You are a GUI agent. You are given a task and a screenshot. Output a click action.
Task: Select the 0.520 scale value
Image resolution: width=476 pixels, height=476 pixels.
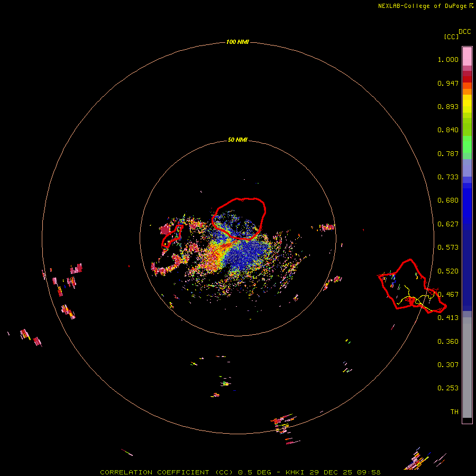[448, 271]
